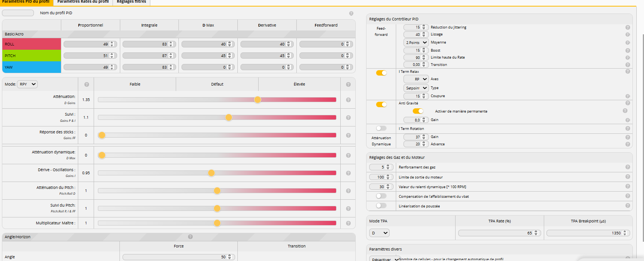Open the Mode TPA dropdown
The height and width of the screenshot is (261, 644).
click(379, 233)
